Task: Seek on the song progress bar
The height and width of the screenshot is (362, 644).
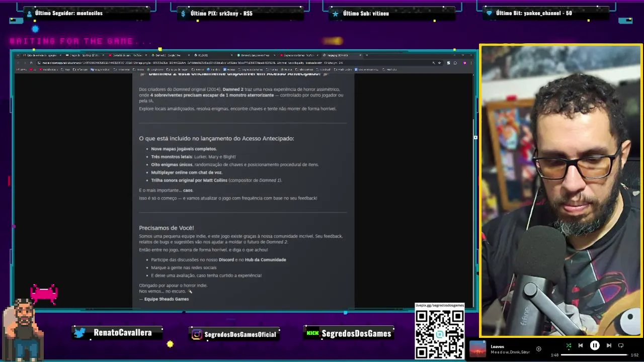Action: coord(594,355)
